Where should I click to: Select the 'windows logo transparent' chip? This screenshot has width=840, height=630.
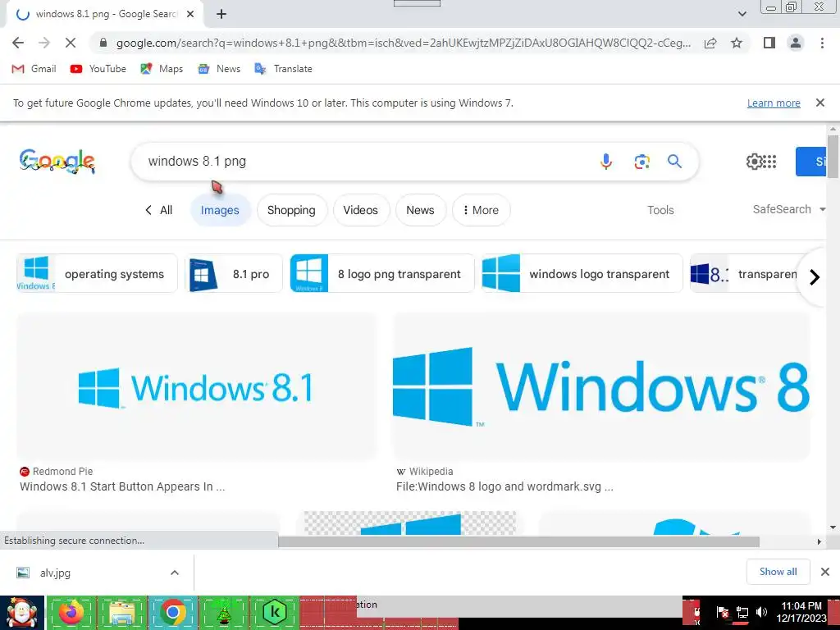tap(582, 273)
